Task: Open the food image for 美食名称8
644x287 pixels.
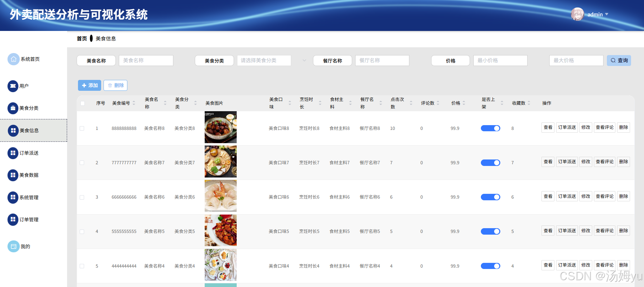Action: (221, 127)
